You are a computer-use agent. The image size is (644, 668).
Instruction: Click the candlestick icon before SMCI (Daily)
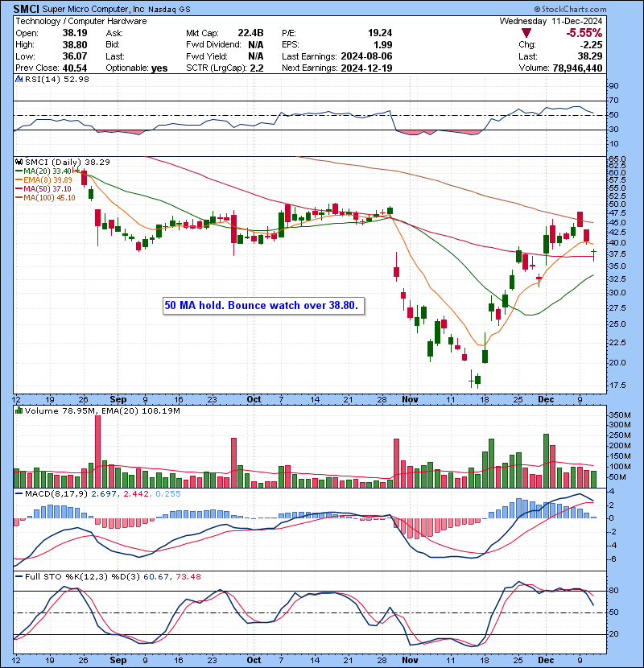pyautogui.click(x=19, y=162)
